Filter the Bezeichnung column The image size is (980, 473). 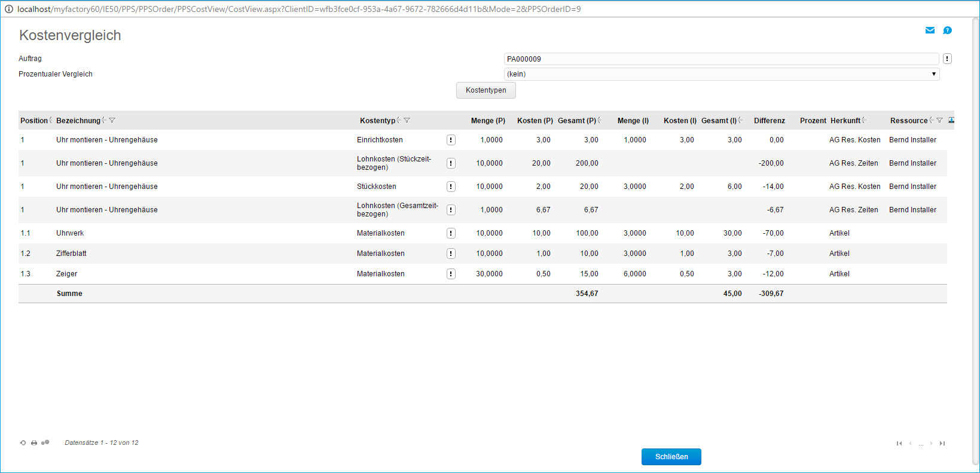112,120
